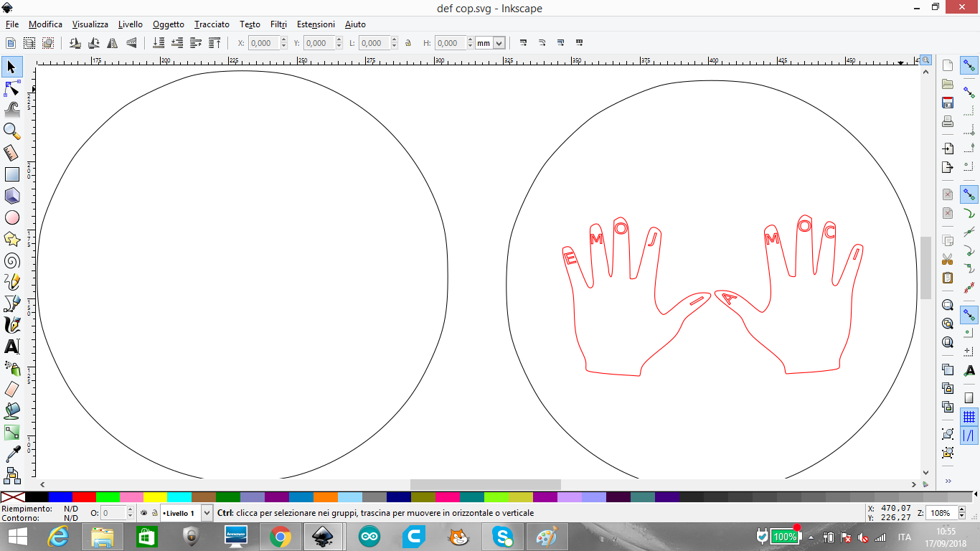
Task: Increase the X coordinate spinner
Action: [x=284, y=40]
